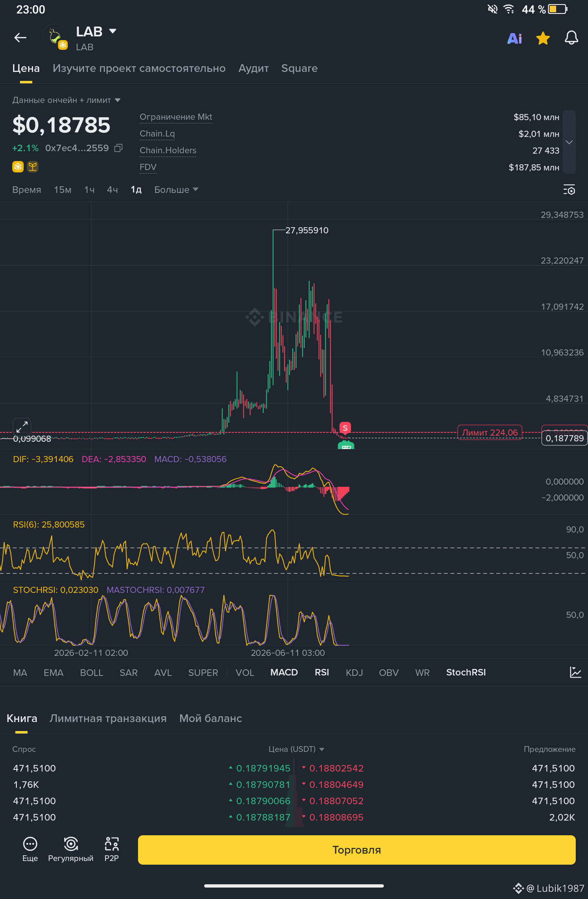Screen dimensions: 588x899
Task: Switch to the Цена tab
Action: [26, 68]
